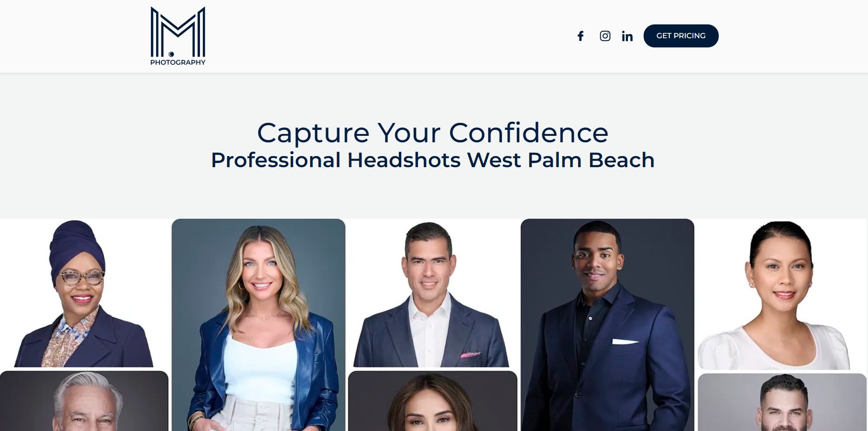Open headshot of bearded man at bottom right
The width and height of the screenshot is (868, 431).
(x=782, y=402)
